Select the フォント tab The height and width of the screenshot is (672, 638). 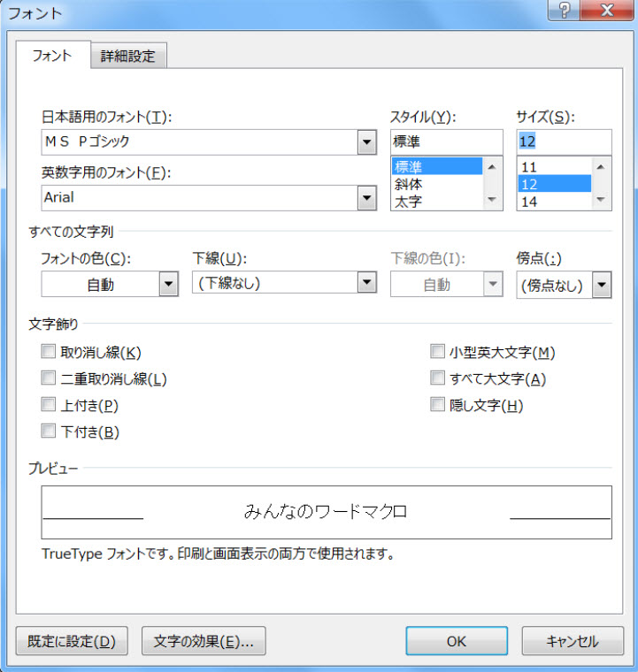(52, 56)
